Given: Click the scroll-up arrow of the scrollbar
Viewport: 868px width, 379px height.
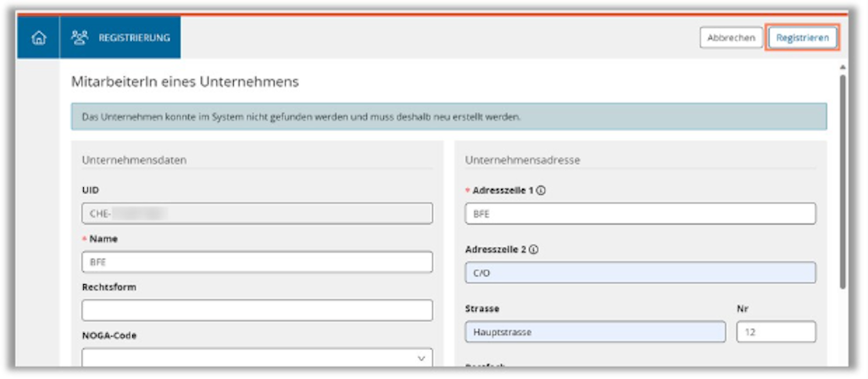Looking at the screenshot, I should [842, 66].
